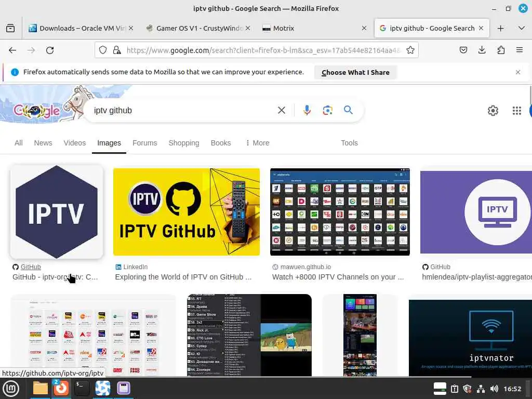The width and height of the screenshot is (532, 399).
Task: Switch to the Forums results tab
Action: tap(145, 143)
